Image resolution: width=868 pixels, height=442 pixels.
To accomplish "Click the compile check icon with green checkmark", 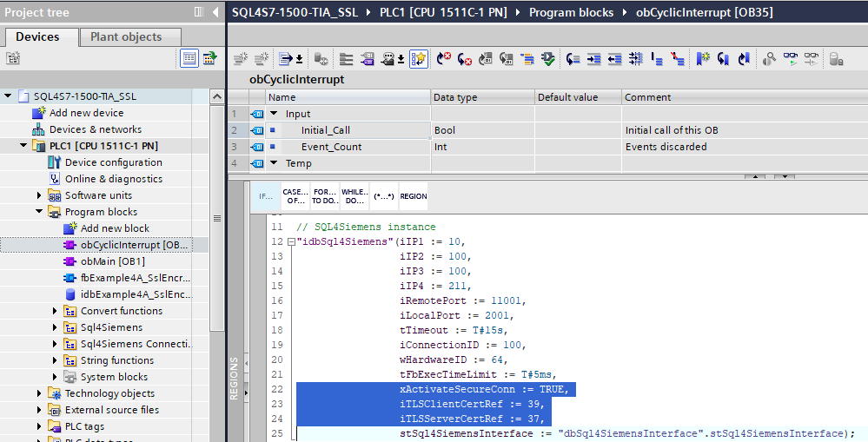I will pyautogui.click(x=548, y=58).
